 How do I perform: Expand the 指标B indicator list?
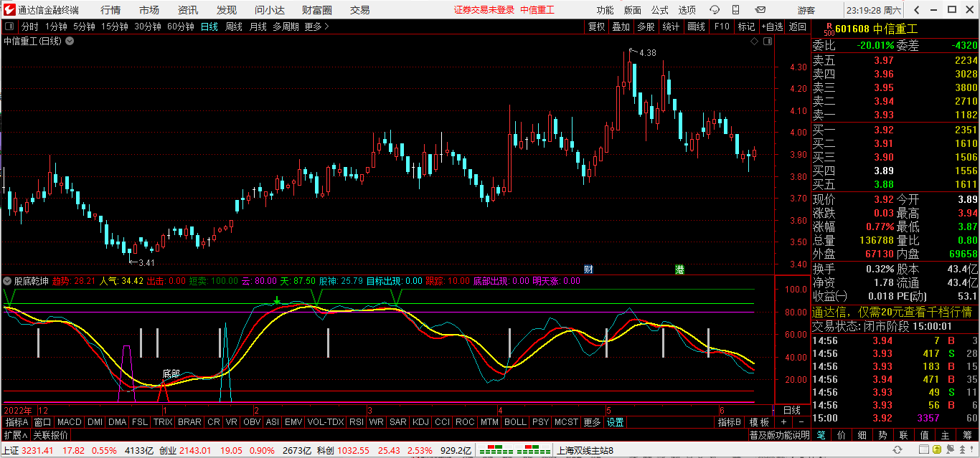click(x=730, y=423)
